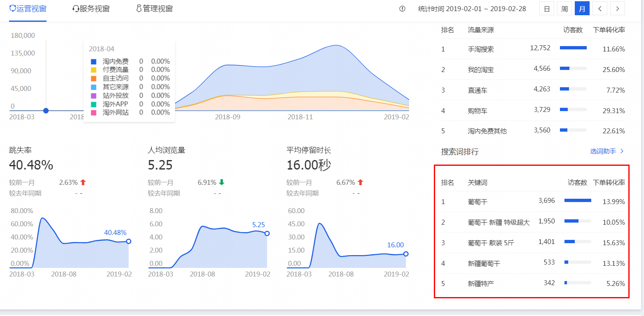Switch to 运营视窗 tab
Screen dimensions: 644x316
[x=28, y=9]
